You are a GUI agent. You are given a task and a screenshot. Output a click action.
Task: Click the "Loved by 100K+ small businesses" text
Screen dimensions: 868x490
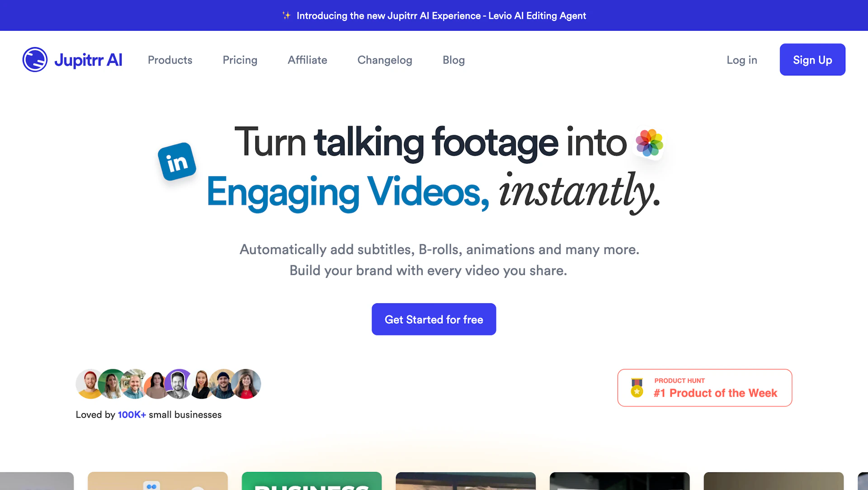pos(149,415)
